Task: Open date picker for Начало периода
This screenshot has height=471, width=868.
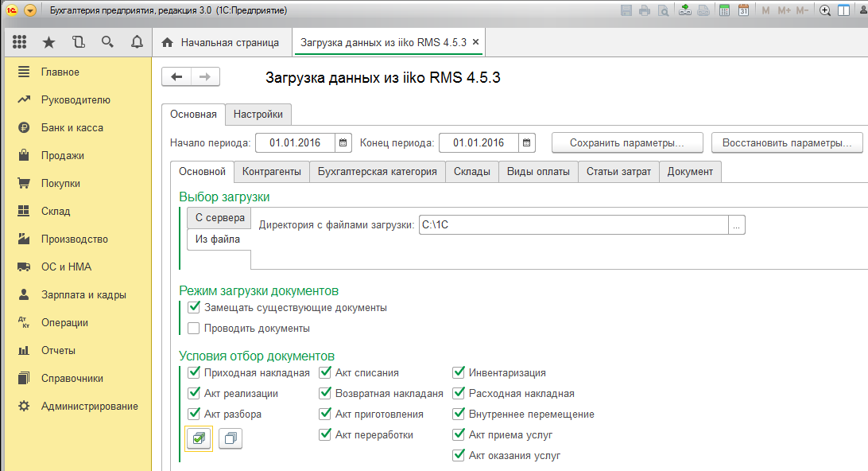Action: coord(343,143)
